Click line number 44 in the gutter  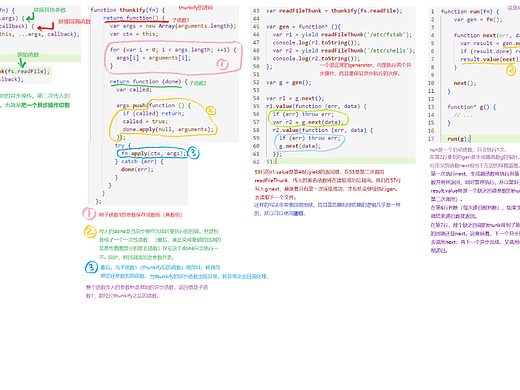coord(256,19)
